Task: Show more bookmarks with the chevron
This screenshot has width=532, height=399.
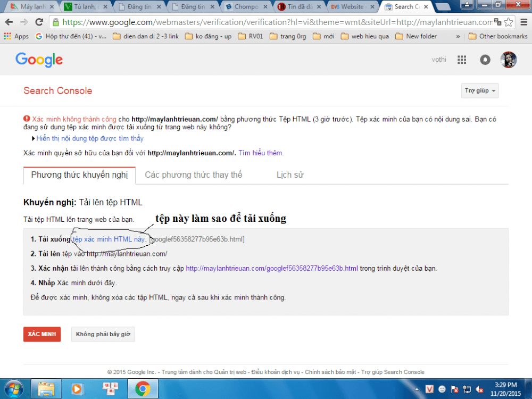Action: pyautogui.click(x=458, y=36)
